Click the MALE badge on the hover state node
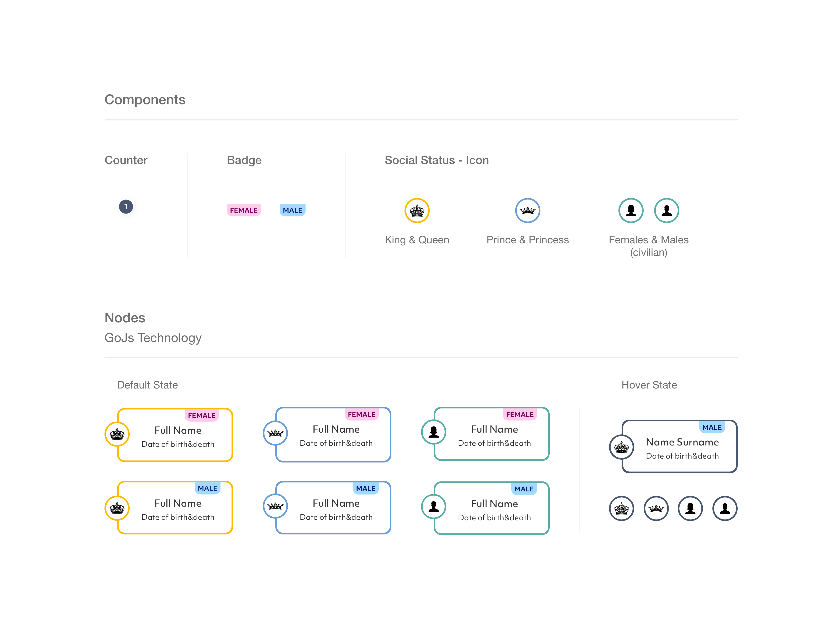Viewport: 840px width, 630px height. [x=712, y=427]
